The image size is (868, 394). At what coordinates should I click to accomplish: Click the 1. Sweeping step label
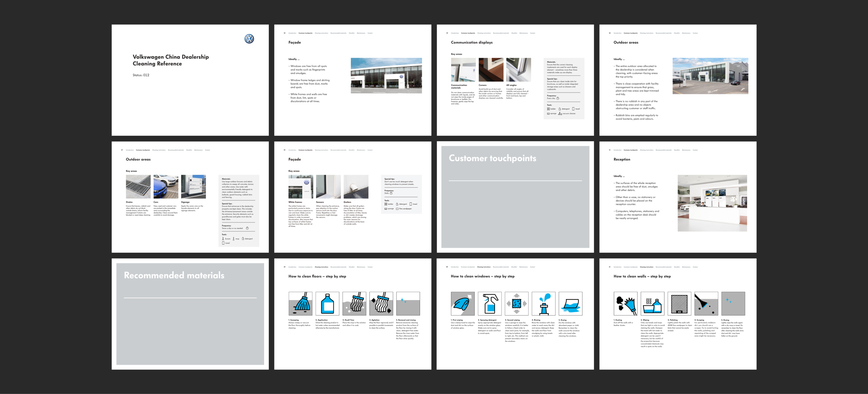click(x=293, y=320)
